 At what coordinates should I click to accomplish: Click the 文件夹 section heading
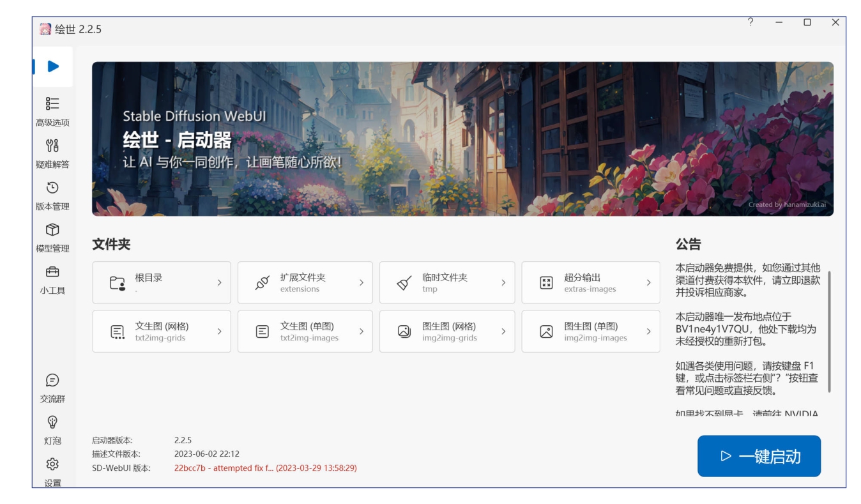tap(112, 244)
